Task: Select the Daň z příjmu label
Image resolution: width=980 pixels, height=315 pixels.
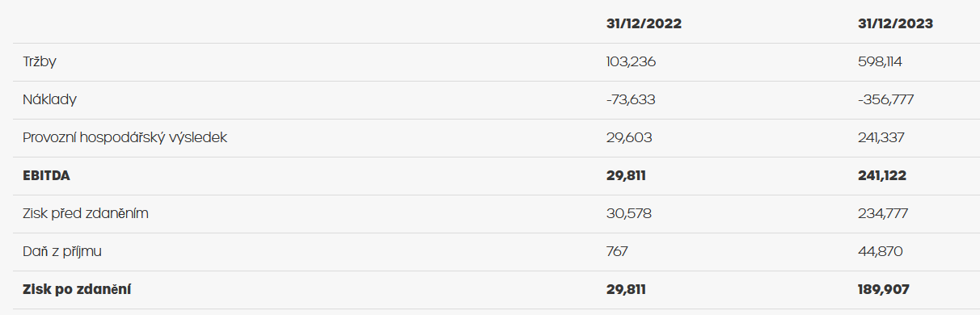Action: (62, 252)
